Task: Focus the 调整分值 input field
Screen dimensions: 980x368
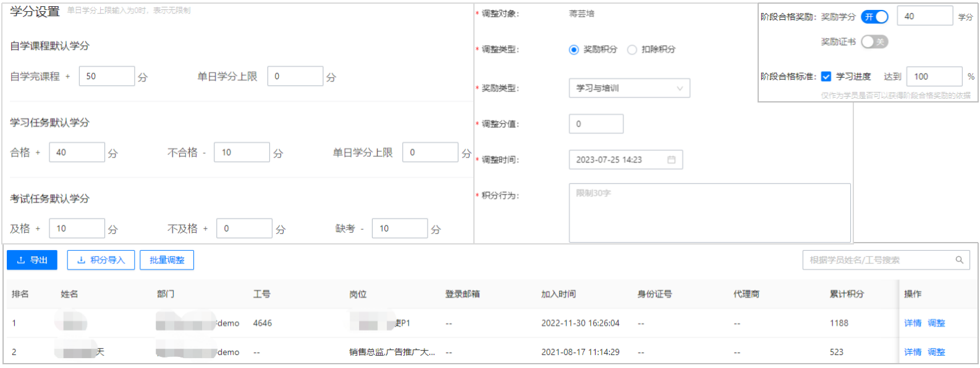Action: pos(596,123)
